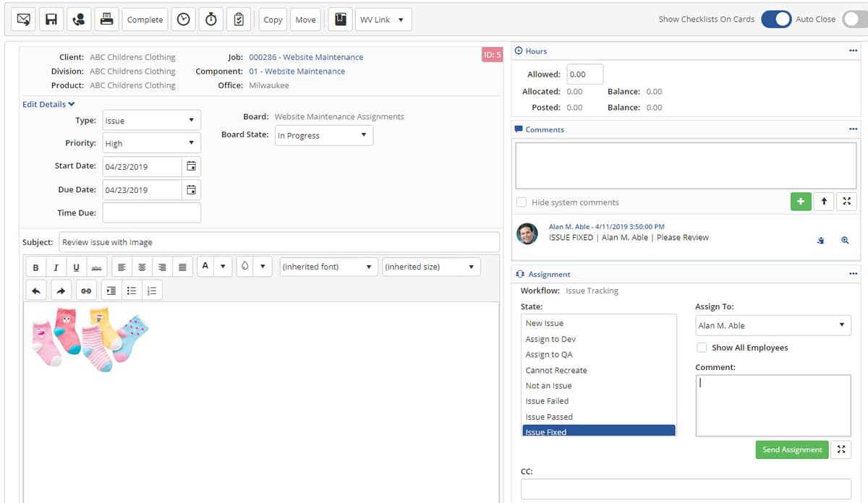
Task: Click the bookmark book icon
Action: (x=340, y=20)
